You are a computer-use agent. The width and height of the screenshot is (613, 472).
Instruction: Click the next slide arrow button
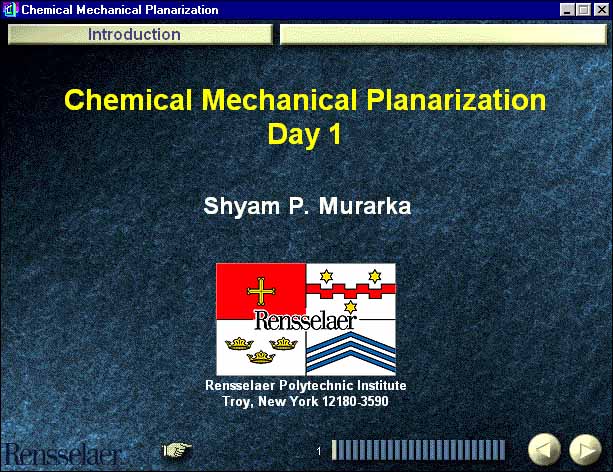[x=586, y=450]
